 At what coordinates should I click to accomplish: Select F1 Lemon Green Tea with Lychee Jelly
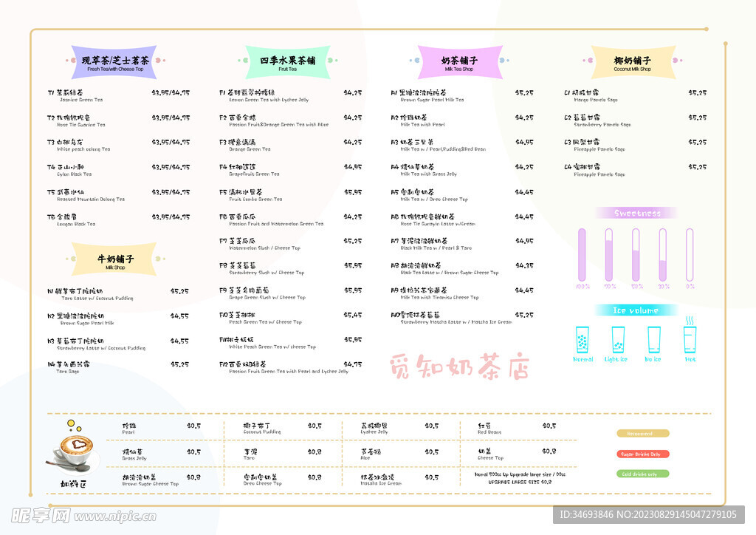tap(290, 95)
